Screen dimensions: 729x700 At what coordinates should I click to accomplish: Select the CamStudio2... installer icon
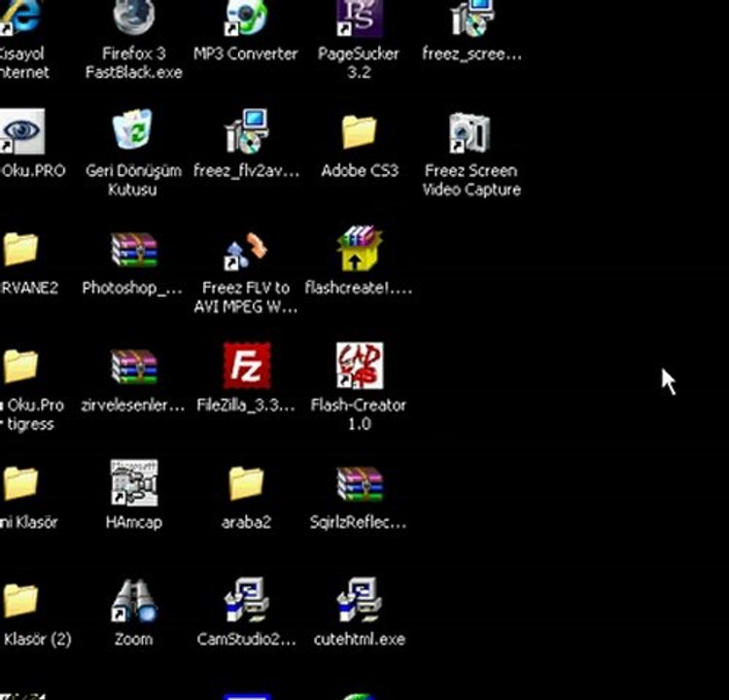pyautogui.click(x=246, y=600)
